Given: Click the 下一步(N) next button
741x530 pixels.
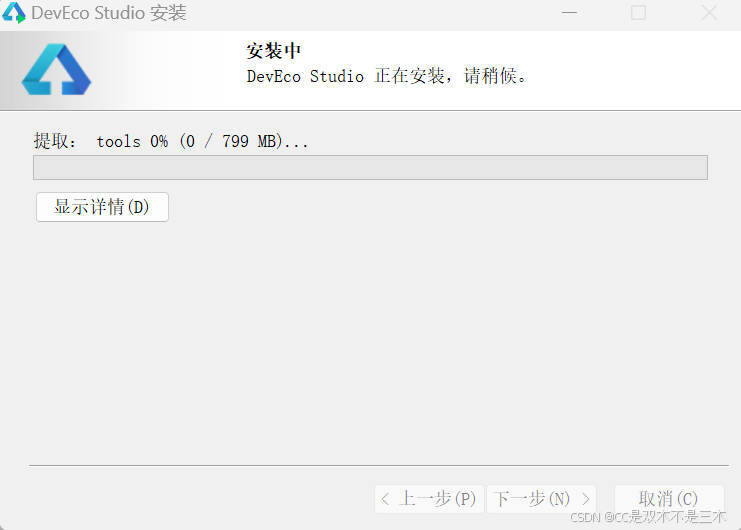Looking at the screenshot, I should pyautogui.click(x=541, y=499).
